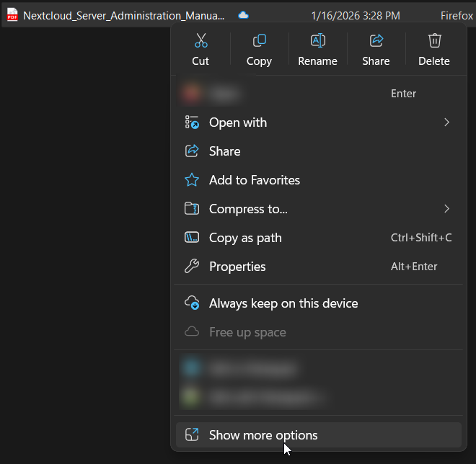Select Always keep on this device
This screenshot has width=476, height=464.
click(x=319, y=303)
